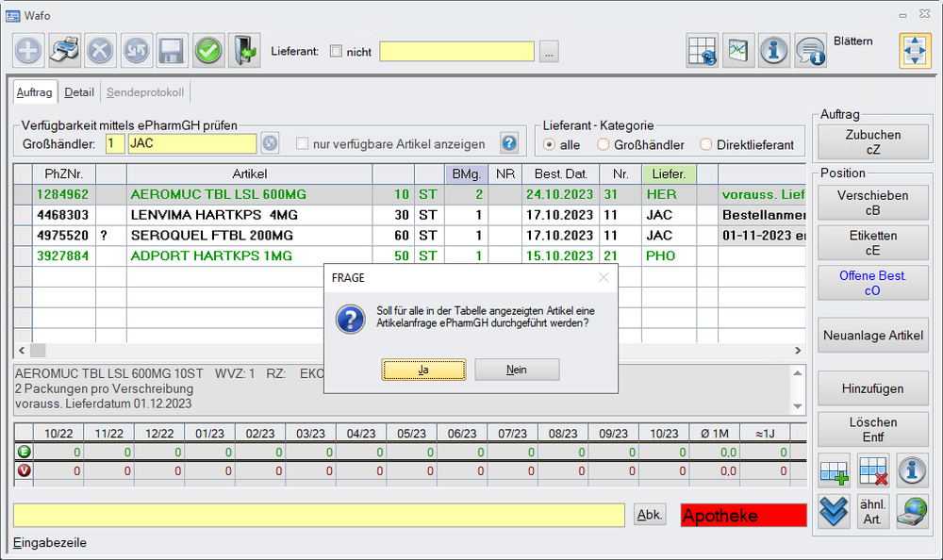Click the blue double-chevron down icon

click(x=834, y=512)
